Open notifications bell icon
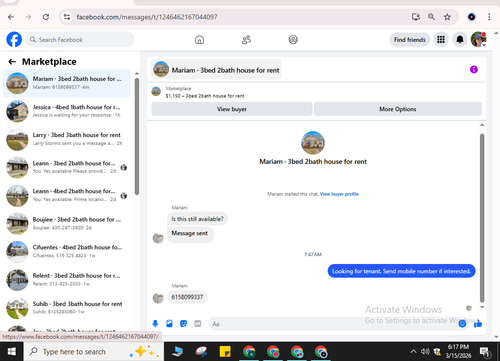 [x=460, y=40]
